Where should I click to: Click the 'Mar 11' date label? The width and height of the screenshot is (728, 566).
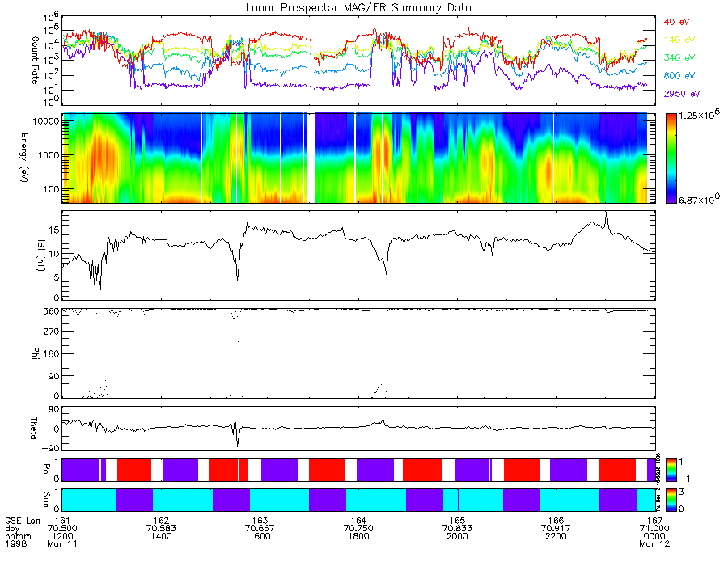[x=62, y=543]
